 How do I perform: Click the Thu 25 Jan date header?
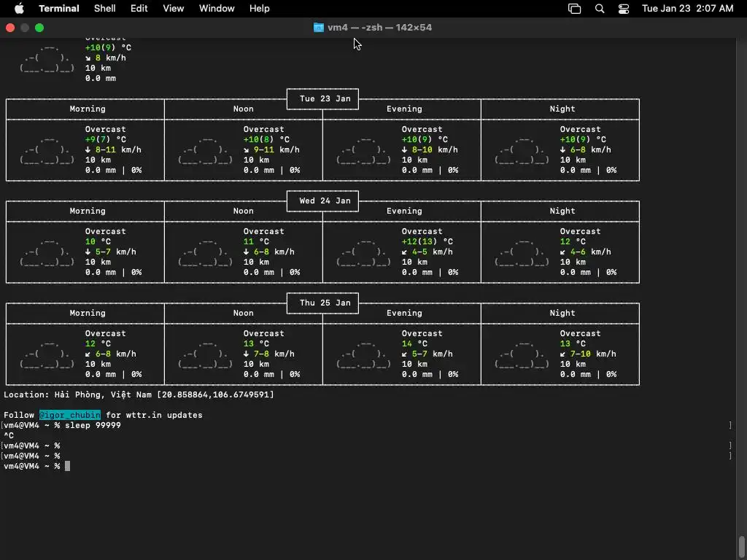coord(325,303)
